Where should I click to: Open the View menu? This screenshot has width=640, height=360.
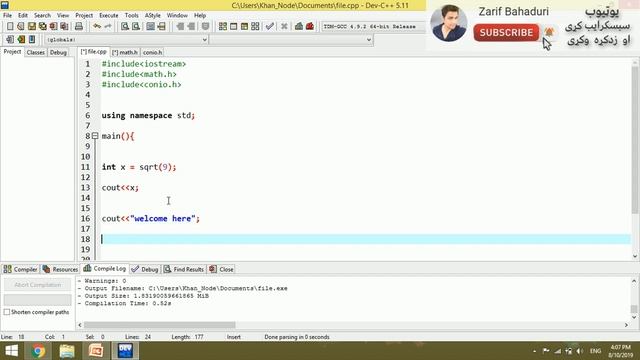click(63, 16)
